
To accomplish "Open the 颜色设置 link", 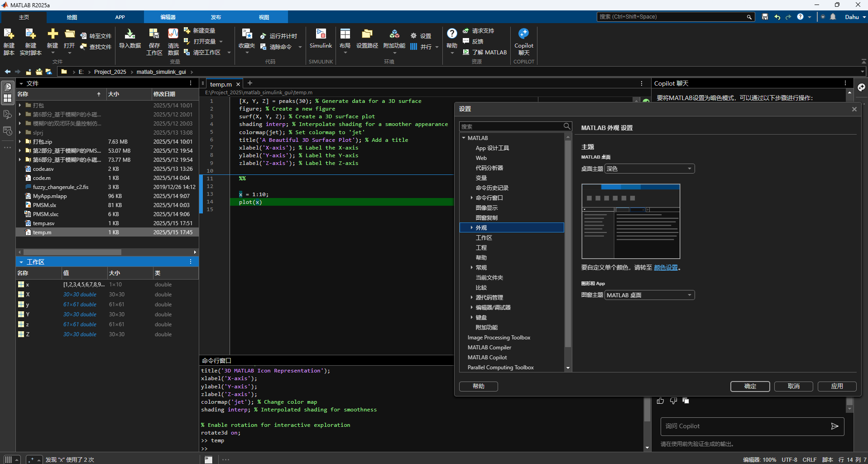I will click(666, 268).
